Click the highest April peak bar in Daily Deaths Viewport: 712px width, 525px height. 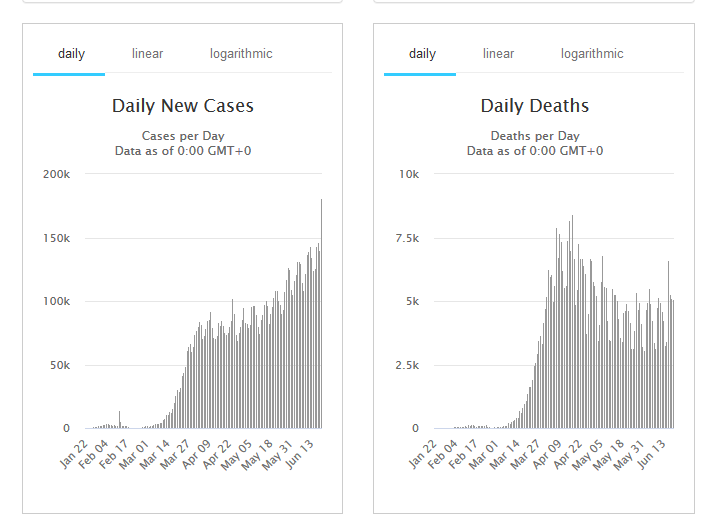[x=572, y=322]
